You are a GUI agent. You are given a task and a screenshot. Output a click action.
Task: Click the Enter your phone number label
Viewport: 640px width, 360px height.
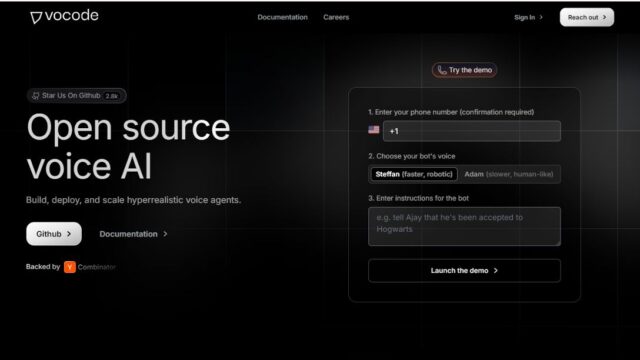451,112
